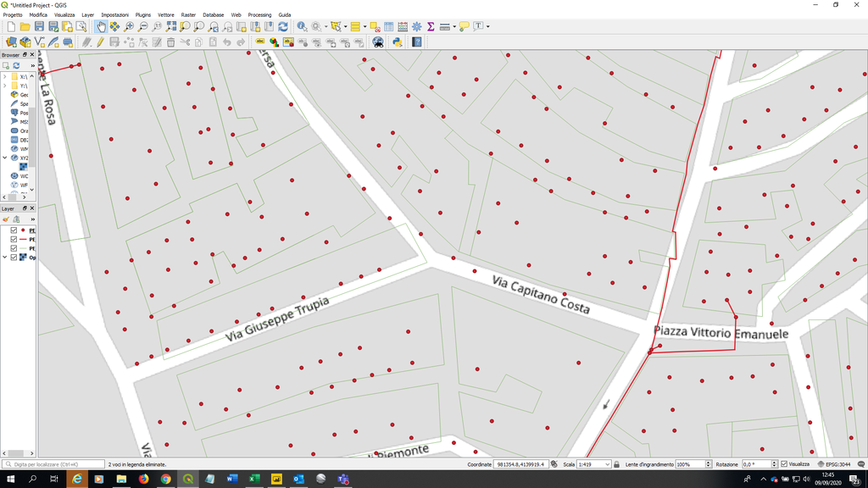Click the Refresh map canvas icon

point(282,27)
